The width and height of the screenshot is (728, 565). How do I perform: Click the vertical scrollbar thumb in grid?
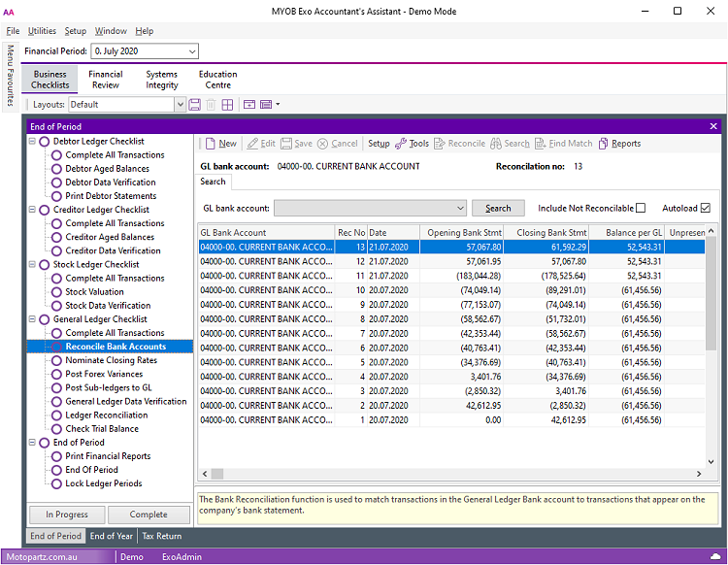click(x=711, y=295)
